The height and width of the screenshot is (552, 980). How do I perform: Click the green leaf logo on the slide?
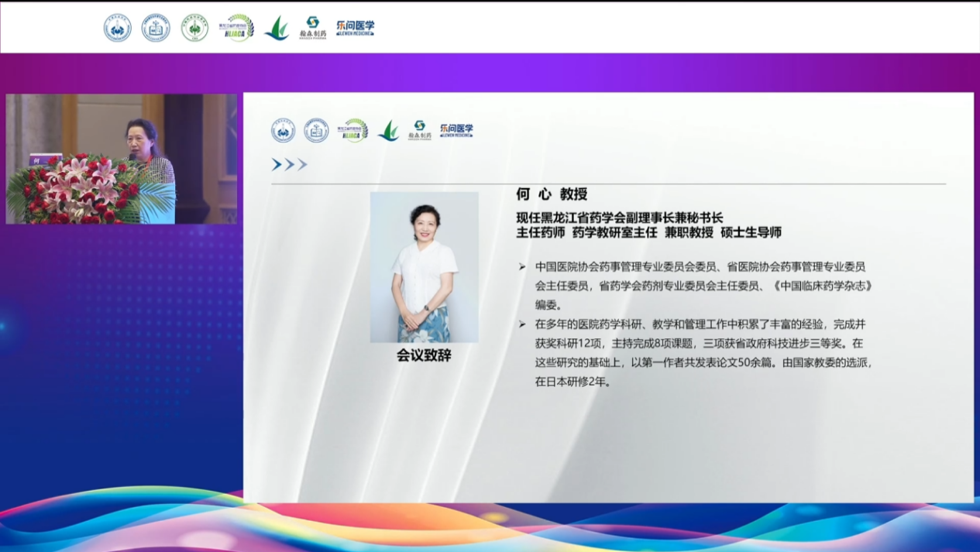[388, 131]
